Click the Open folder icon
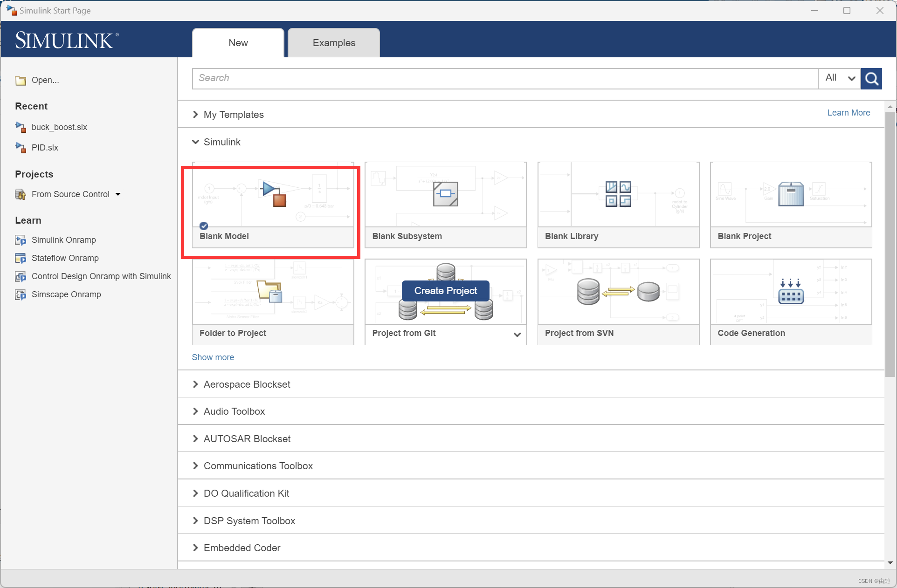This screenshot has height=588, width=897. (x=20, y=81)
